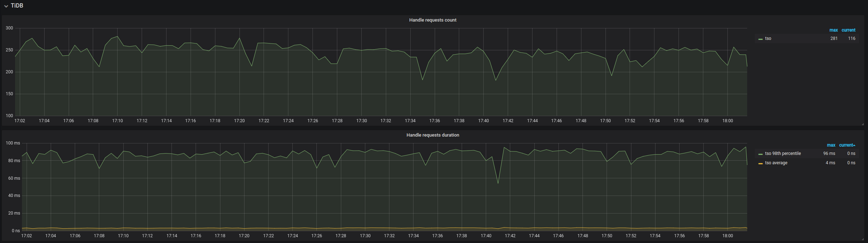This screenshot has height=243, width=868.
Task: Click current value 116 in count legend
Action: click(851, 38)
